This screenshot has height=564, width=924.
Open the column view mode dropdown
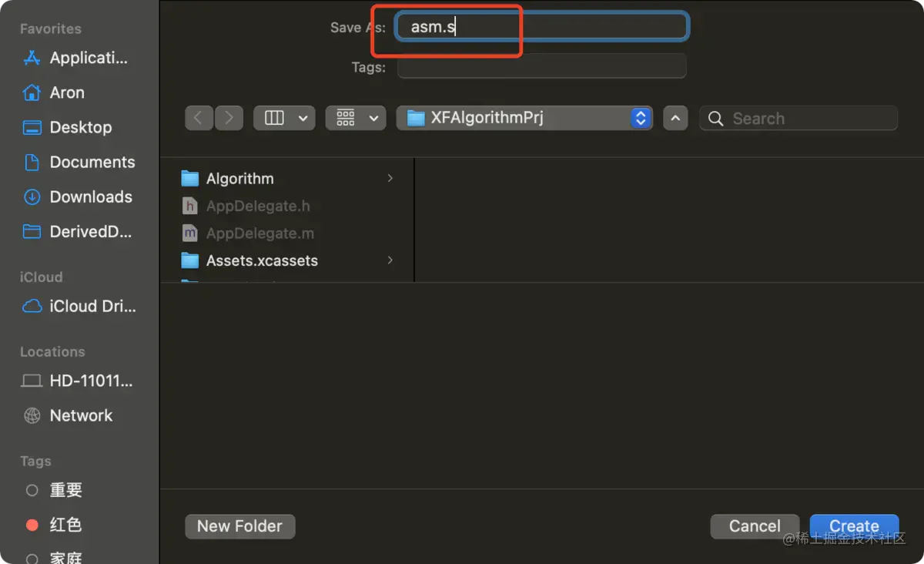click(x=284, y=118)
